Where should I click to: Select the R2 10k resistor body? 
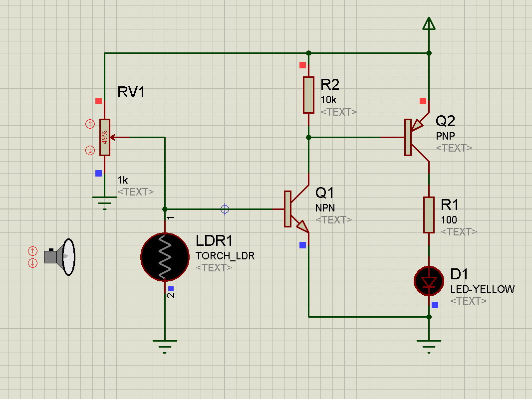point(308,95)
